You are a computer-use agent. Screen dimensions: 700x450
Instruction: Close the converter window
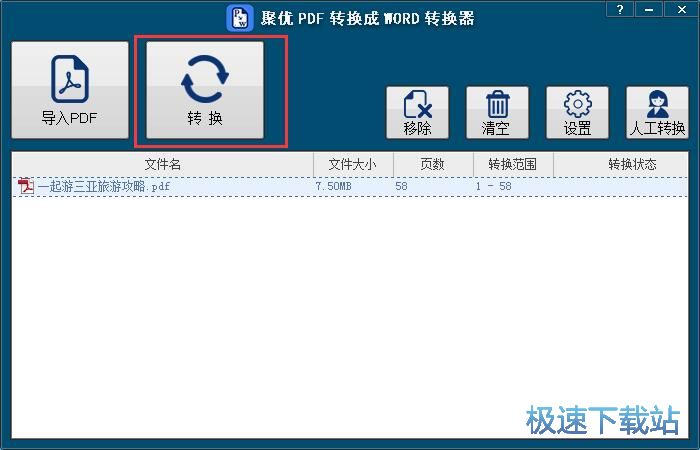tap(681, 9)
